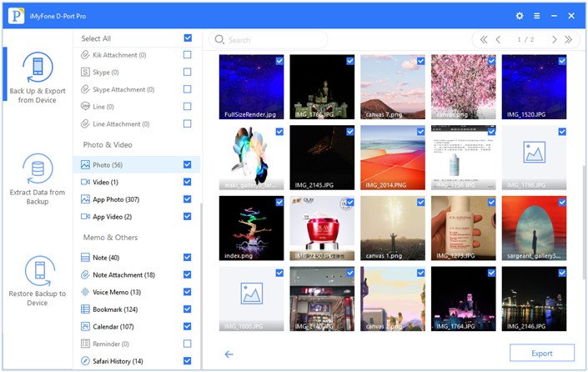
Task: Enable the Skype (0) checkbox
Action: [x=188, y=73]
